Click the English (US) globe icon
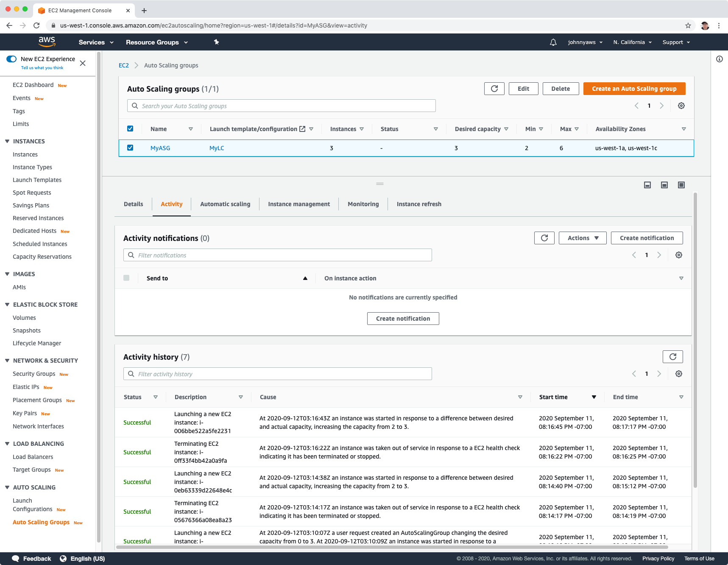The image size is (728, 565). click(63, 559)
